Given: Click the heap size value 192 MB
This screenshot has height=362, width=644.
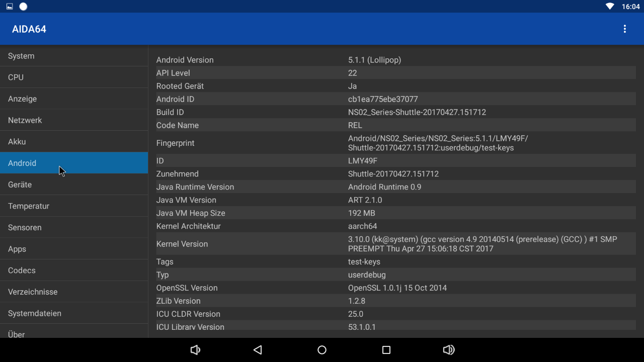Looking at the screenshot, I should click(362, 213).
